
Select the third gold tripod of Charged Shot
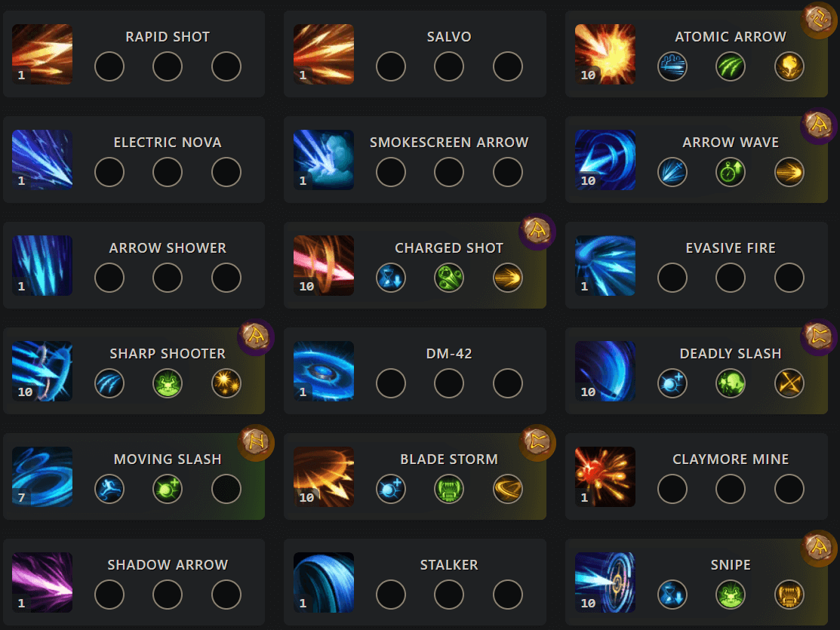507,278
